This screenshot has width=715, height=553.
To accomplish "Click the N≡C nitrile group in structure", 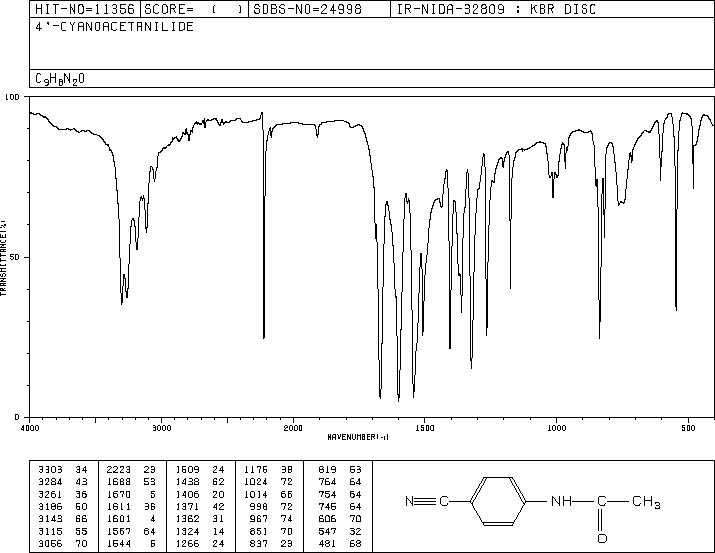I will pos(427,501).
